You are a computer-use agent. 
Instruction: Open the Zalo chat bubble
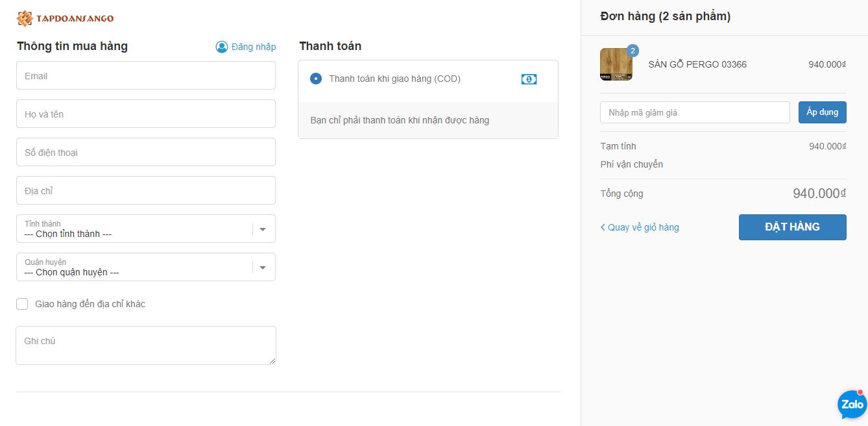pos(852,405)
